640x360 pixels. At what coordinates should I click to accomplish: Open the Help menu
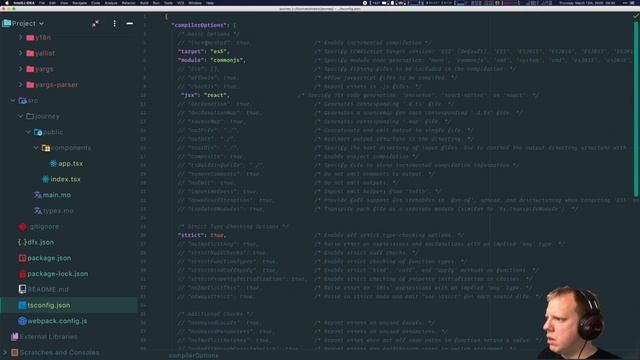point(210,2)
